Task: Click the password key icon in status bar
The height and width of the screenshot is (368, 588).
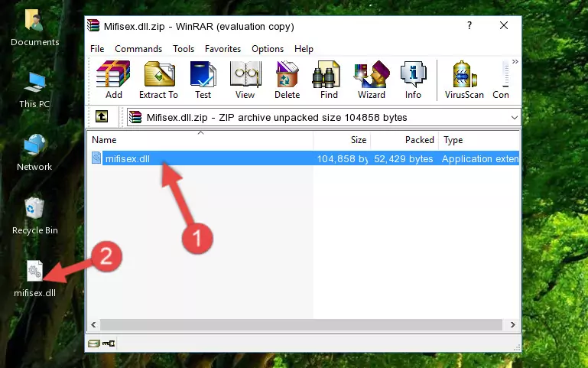Action: 109,344
